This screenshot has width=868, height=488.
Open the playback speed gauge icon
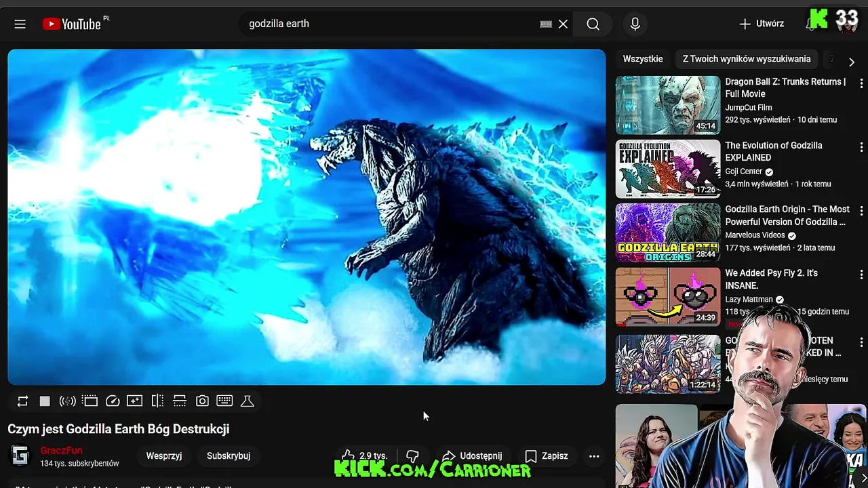[113, 401]
